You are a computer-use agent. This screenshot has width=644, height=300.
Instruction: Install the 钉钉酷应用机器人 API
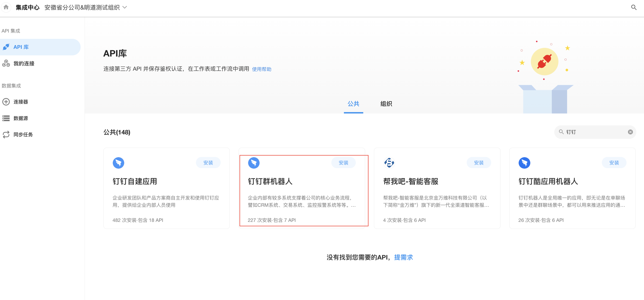(614, 163)
